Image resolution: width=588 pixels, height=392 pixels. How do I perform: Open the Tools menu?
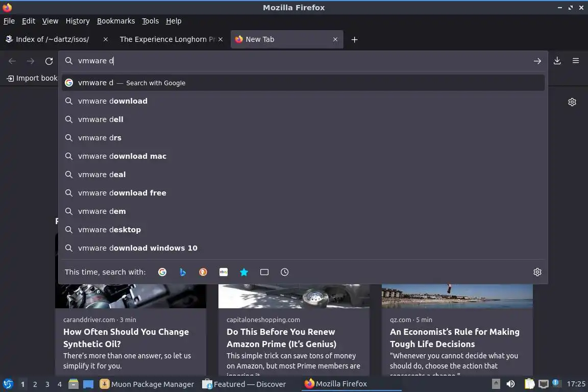(x=151, y=21)
